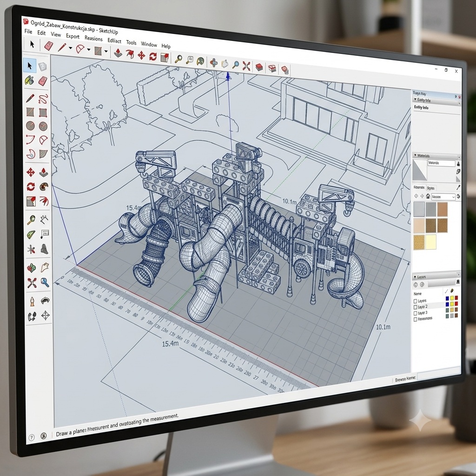This screenshot has width=476, height=476.
Task: Toggle the bottom layer row checkbox
Action: (415, 319)
